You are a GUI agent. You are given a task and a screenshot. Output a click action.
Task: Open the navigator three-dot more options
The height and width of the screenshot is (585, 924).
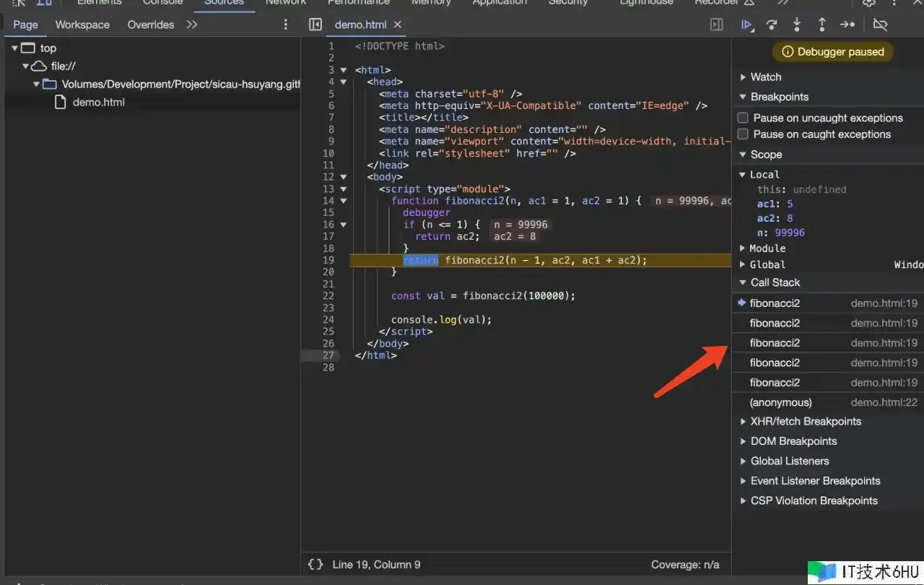[286, 25]
